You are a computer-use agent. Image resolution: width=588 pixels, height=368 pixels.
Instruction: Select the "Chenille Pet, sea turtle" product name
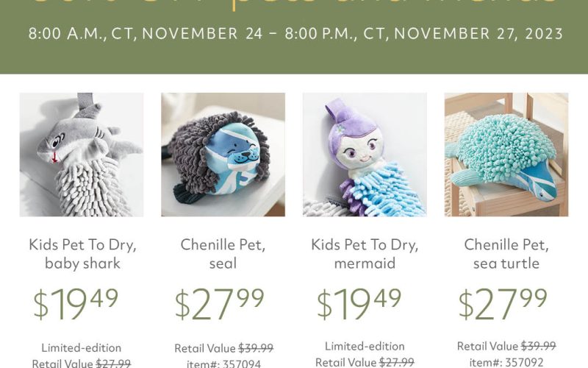pos(506,253)
